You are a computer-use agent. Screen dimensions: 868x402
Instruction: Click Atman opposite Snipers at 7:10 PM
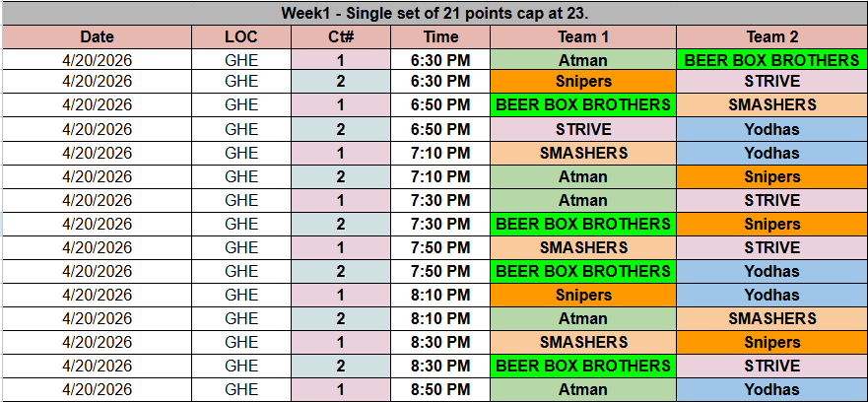[x=583, y=176]
